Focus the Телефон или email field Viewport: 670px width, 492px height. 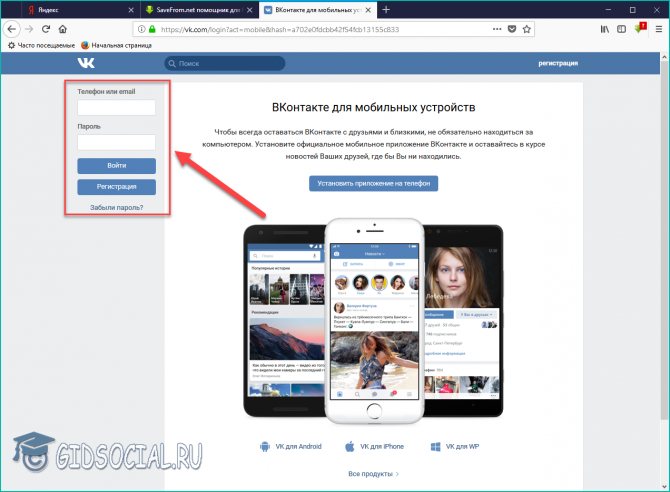pyautogui.click(x=117, y=107)
